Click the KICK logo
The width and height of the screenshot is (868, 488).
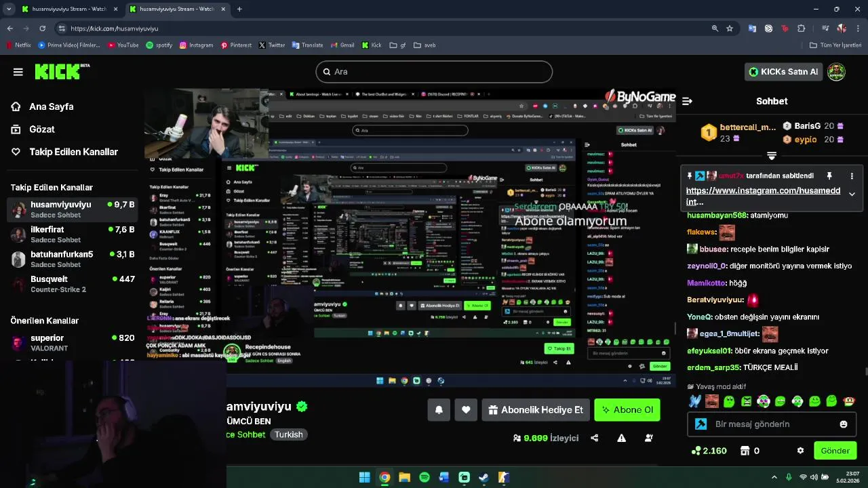[61, 71]
